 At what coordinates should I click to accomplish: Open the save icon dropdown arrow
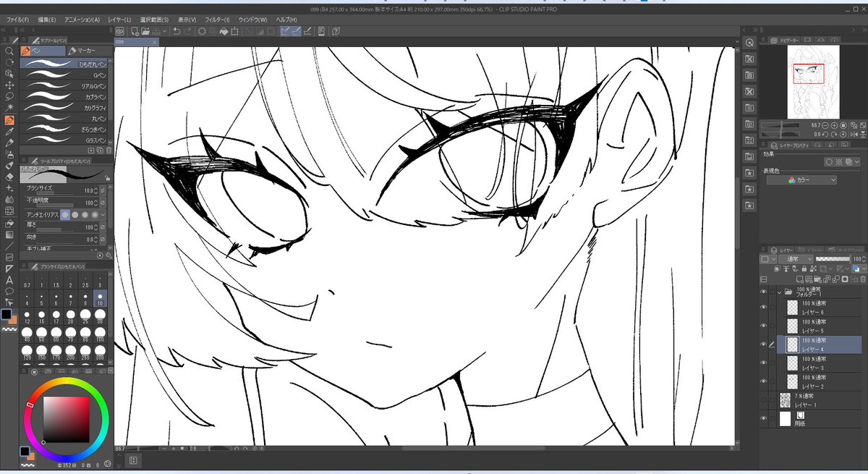pos(166,31)
